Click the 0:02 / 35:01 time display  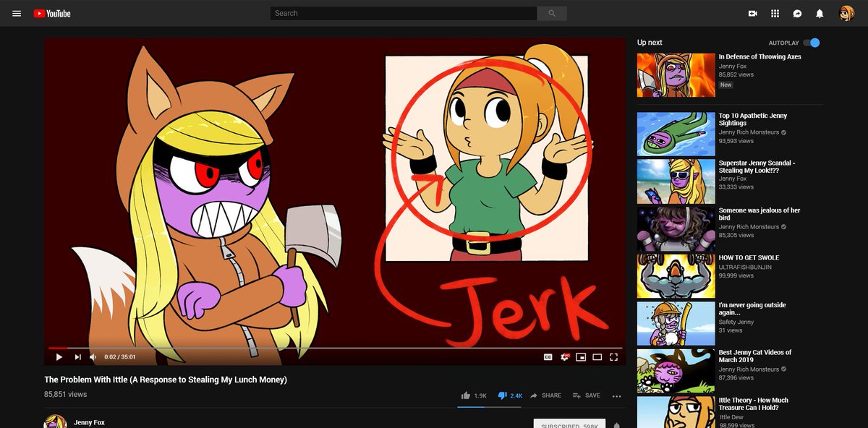[x=120, y=356]
